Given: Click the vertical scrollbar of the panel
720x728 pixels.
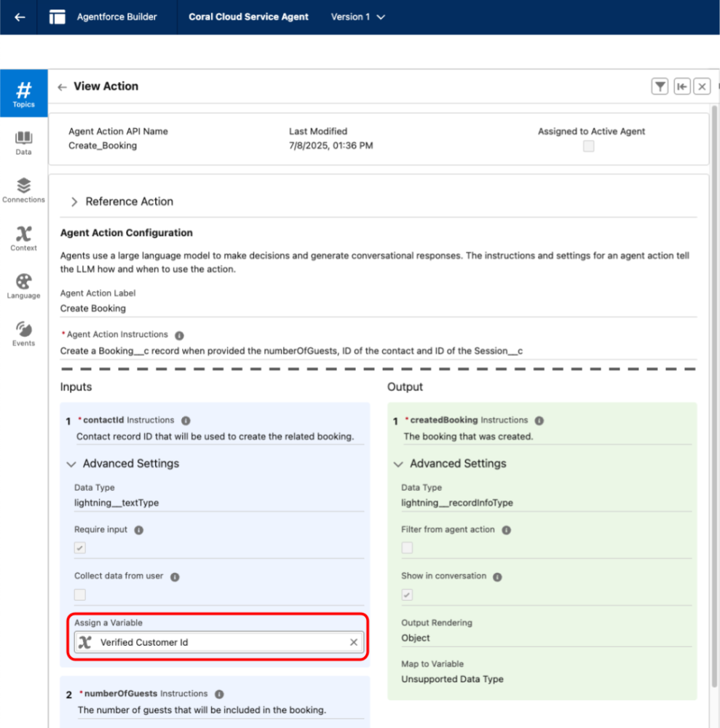Looking at the screenshot, I should click(714, 397).
